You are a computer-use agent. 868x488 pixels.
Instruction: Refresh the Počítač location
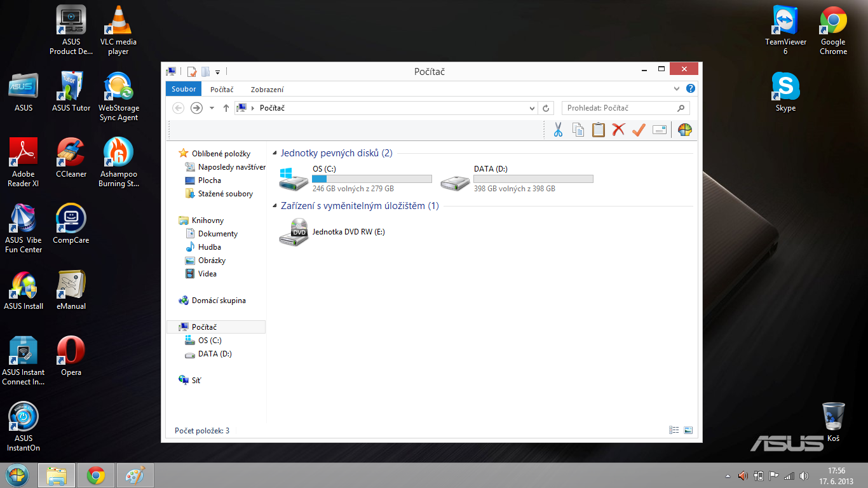[546, 108]
